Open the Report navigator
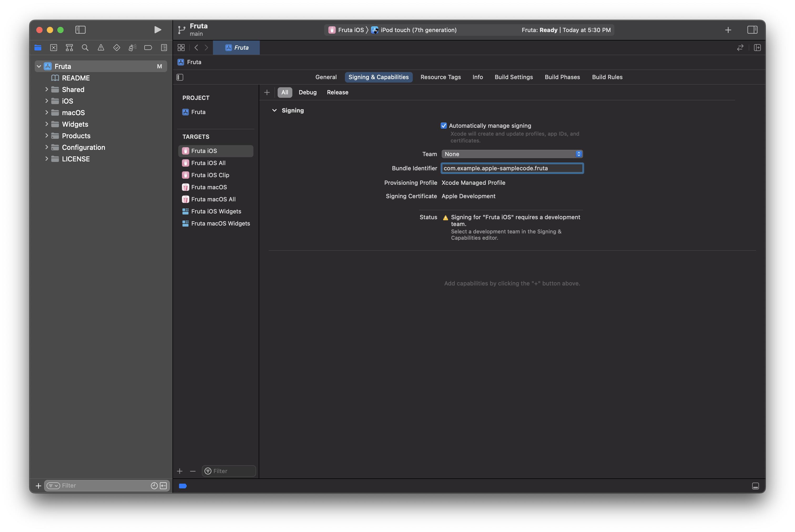Image resolution: width=795 pixels, height=532 pixels. (x=164, y=48)
